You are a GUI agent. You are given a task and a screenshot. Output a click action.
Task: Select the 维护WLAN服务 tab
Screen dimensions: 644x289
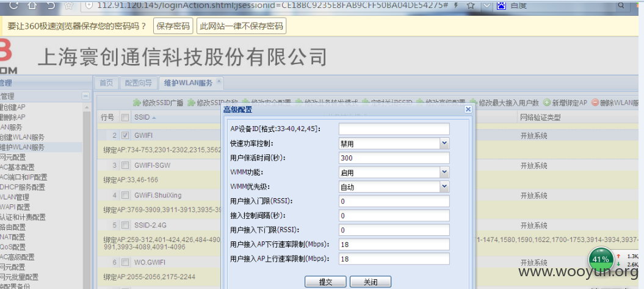[188, 82]
